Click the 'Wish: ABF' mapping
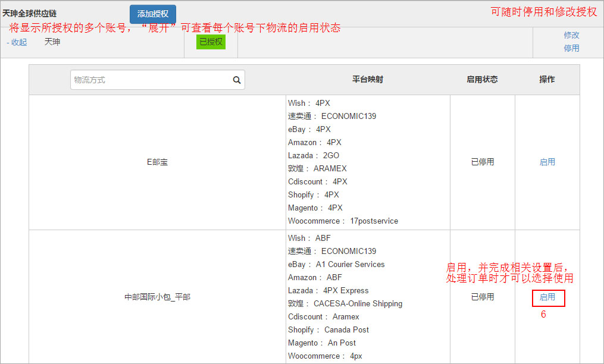This screenshot has height=364, width=604. (x=309, y=238)
